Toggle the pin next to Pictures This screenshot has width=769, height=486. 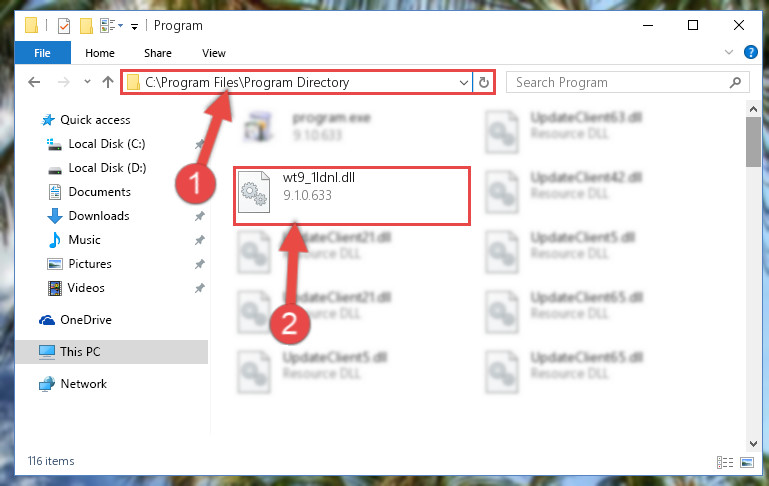[200, 264]
